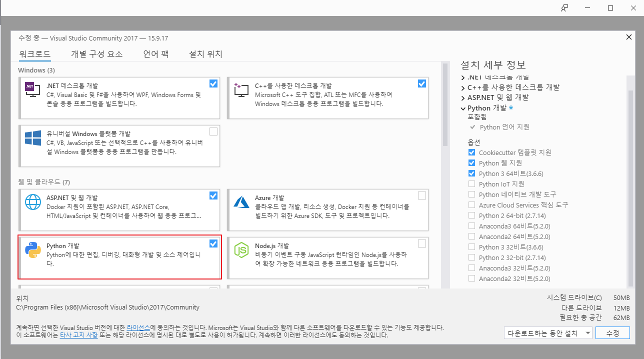Uncheck the C++를 사용한 데스크톱 개발 checkbox
Screen dimensions: 644x359
tap(422, 83)
